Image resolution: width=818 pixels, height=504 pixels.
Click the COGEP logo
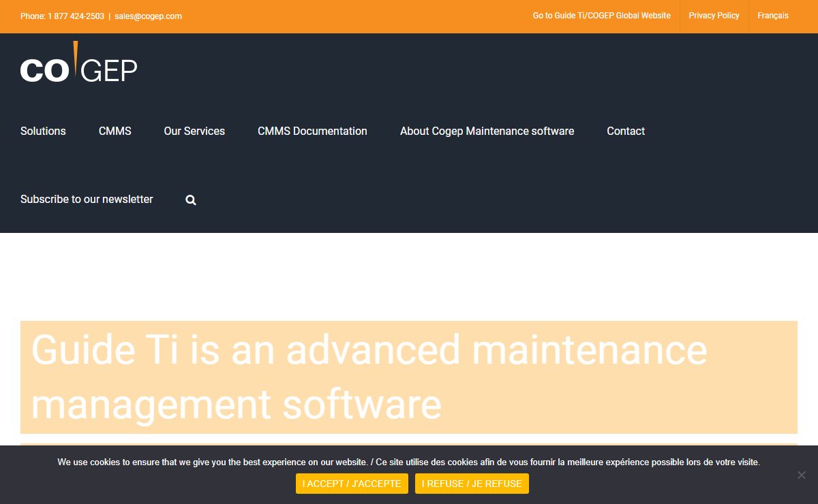(x=79, y=62)
